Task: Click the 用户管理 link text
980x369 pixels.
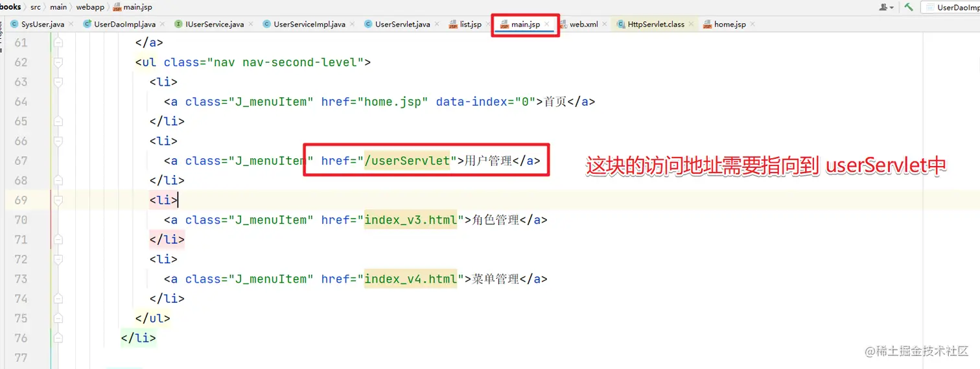Action: click(x=489, y=161)
